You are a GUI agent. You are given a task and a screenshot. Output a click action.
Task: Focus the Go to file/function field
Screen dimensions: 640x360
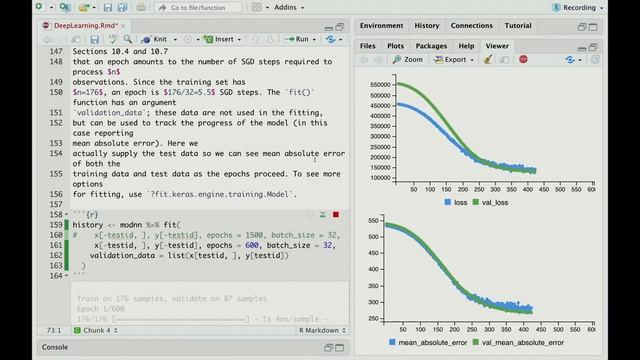198,7
